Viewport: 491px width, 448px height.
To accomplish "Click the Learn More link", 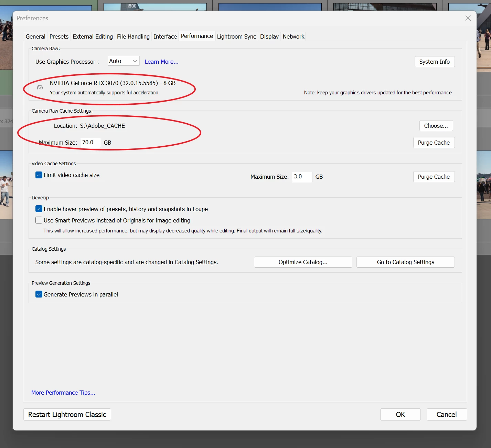I will (x=161, y=62).
